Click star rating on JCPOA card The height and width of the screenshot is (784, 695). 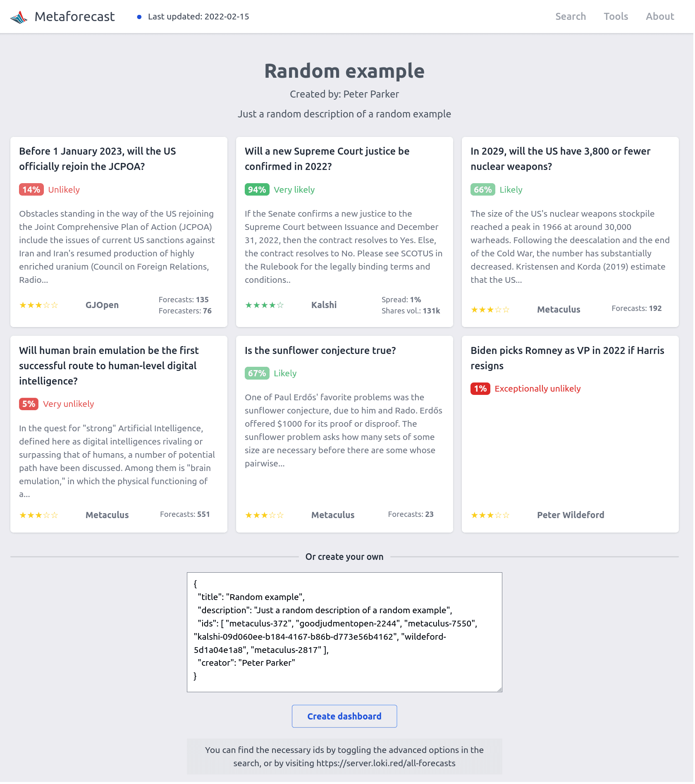[38, 305]
